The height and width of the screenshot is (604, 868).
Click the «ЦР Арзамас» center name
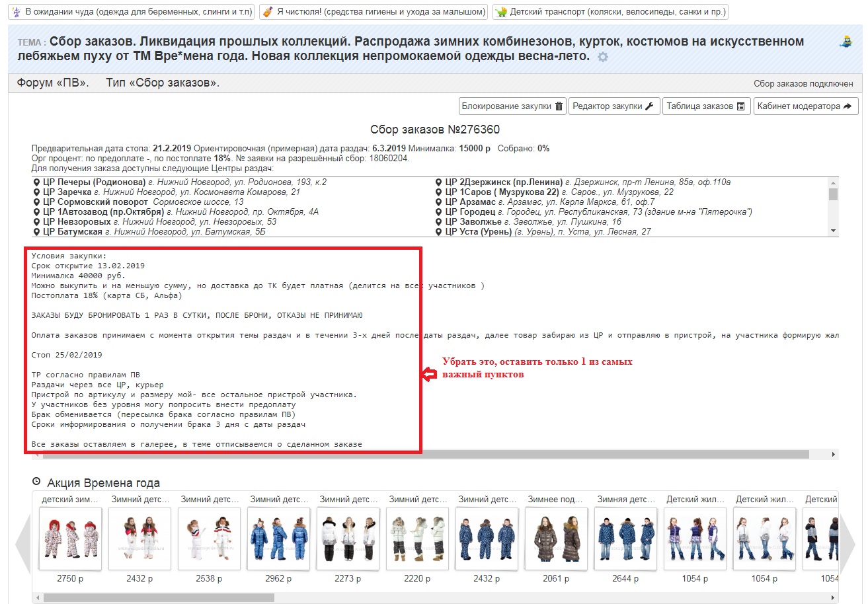point(471,202)
